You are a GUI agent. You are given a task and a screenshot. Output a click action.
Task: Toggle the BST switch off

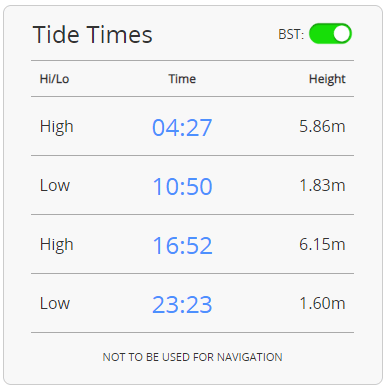330,34
